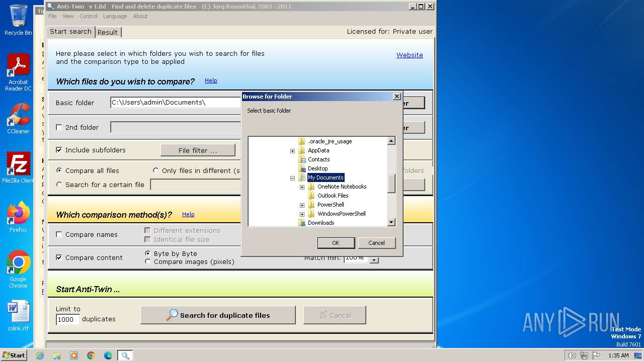Uncheck Include subfolders

[x=59, y=150]
